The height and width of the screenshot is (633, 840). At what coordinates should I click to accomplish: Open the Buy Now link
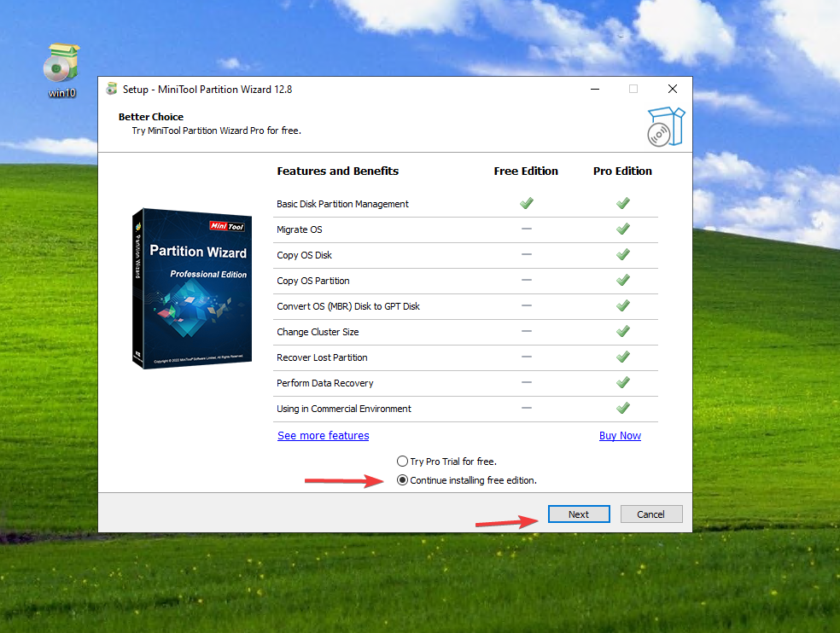(x=620, y=435)
